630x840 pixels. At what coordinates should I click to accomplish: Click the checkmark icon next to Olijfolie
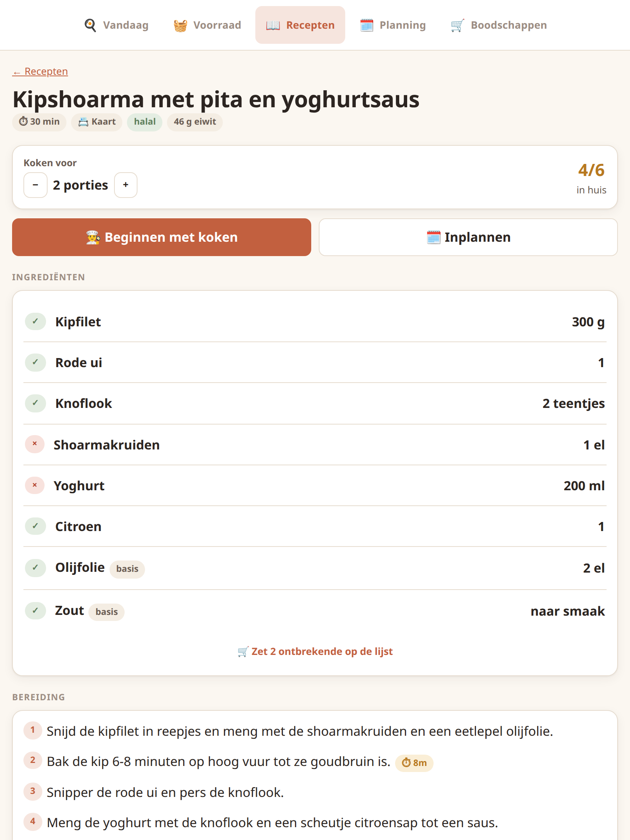tap(36, 568)
